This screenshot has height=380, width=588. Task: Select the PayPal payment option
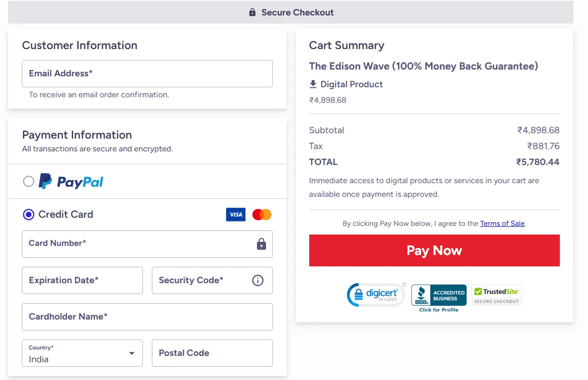[29, 181]
